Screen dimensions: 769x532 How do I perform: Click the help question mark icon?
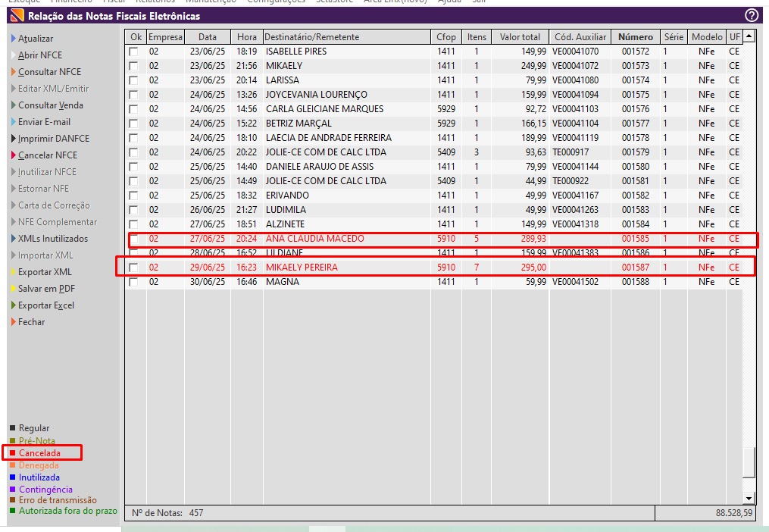pyautogui.click(x=752, y=15)
